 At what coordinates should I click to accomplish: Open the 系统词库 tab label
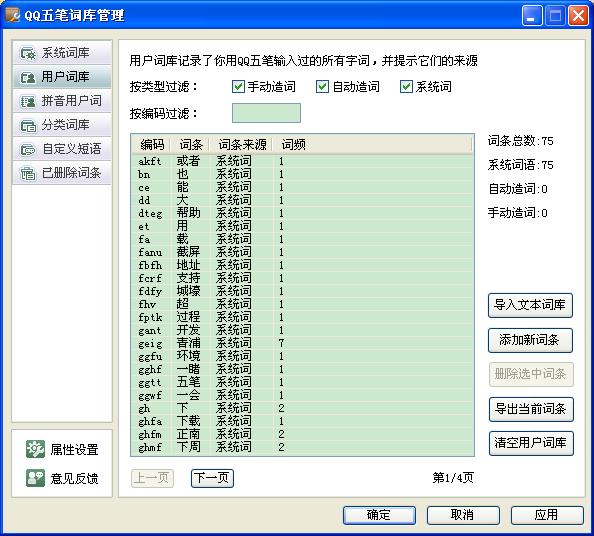pos(66,53)
